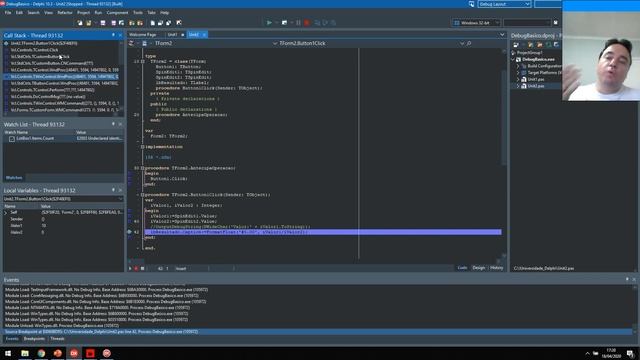
Task: Switch to the Threads tab
Action: click(x=57, y=339)
